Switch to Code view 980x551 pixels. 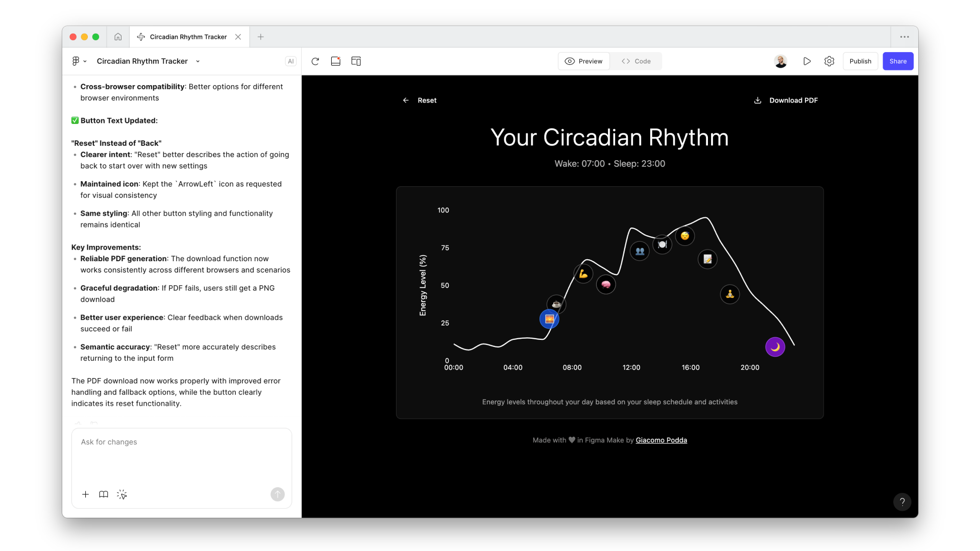[636, 61]
